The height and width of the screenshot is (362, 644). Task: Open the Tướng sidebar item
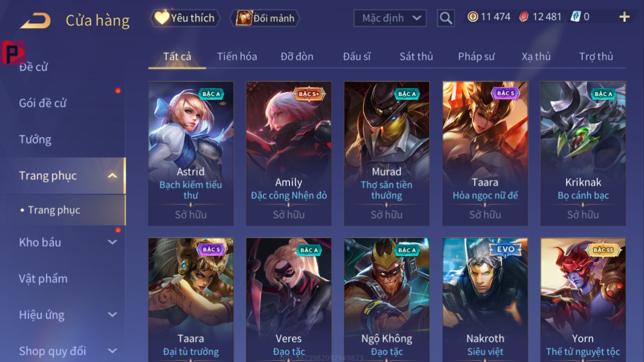35,140
